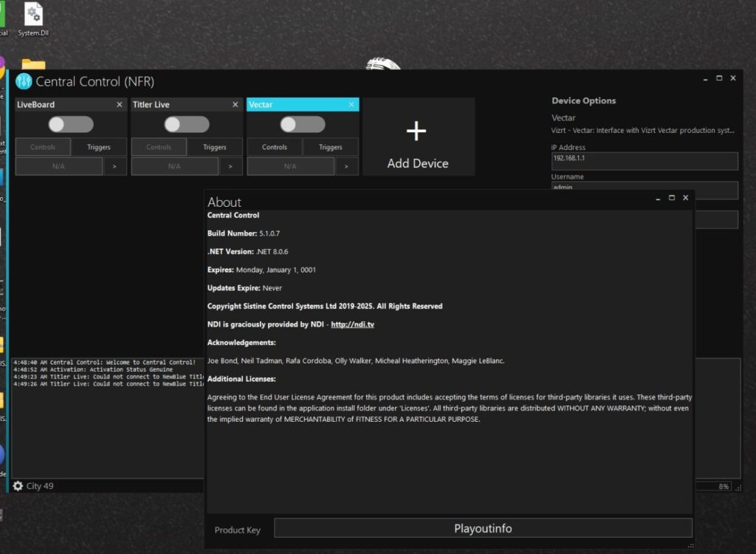
Task: Minimize the About dialog
Action: pyautogui.click(x=658, y=199)
